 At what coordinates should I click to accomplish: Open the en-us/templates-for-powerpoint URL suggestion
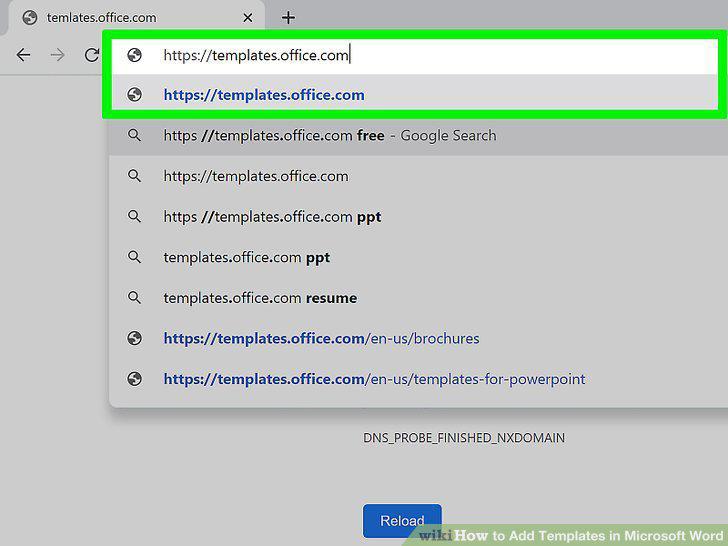coord(418,379)
